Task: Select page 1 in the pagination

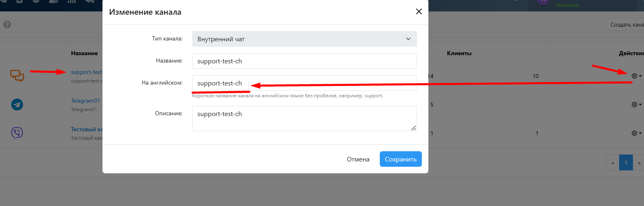Action: point(626,163)
